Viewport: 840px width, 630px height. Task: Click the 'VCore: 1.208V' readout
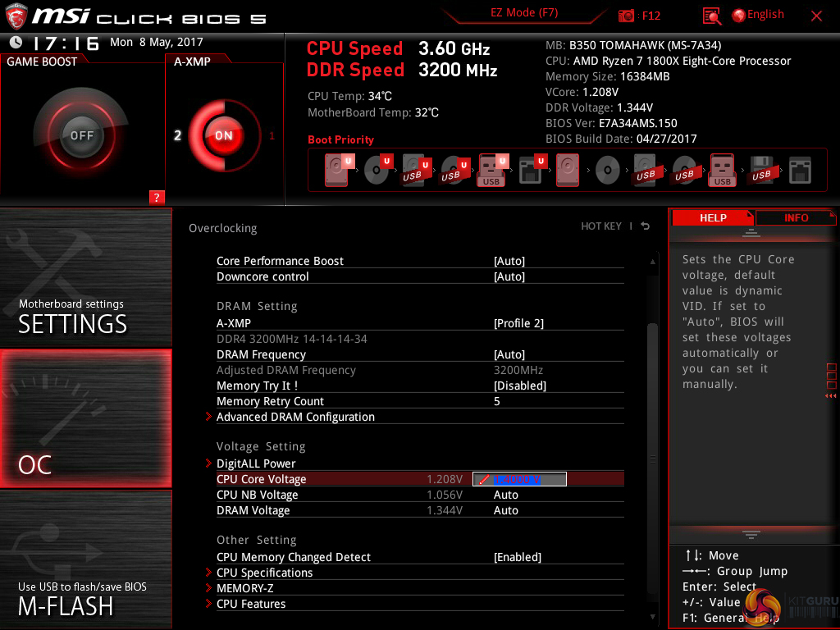point(582,92)
